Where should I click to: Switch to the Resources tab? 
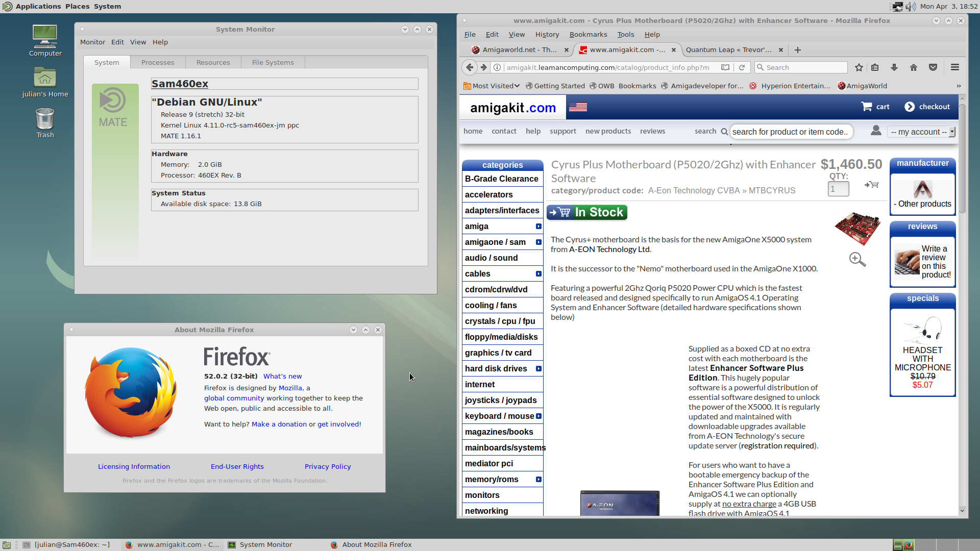click(213, 62)
